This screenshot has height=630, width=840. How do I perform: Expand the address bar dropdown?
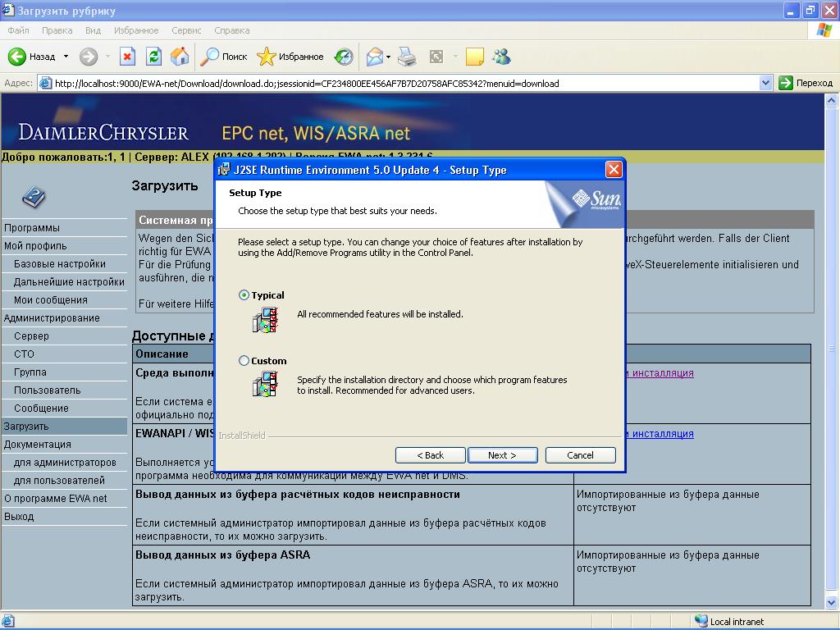(x=765, y=83)
